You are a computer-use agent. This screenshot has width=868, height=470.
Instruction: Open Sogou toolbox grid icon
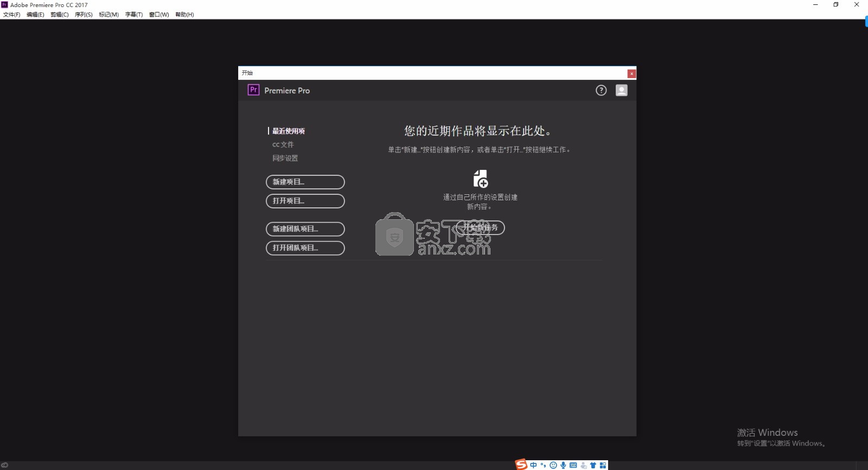(x=603, y=465)
